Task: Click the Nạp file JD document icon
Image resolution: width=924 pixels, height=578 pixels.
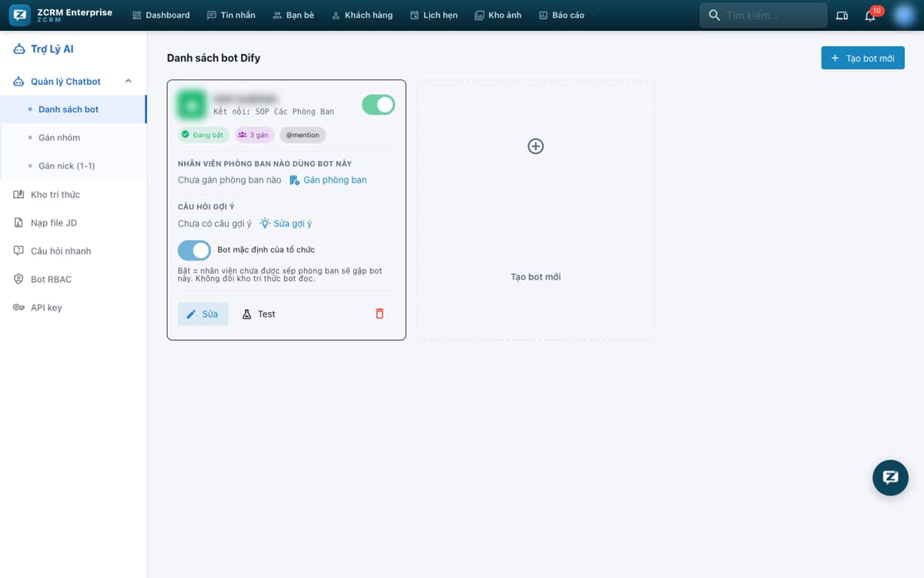Action: 18,223
